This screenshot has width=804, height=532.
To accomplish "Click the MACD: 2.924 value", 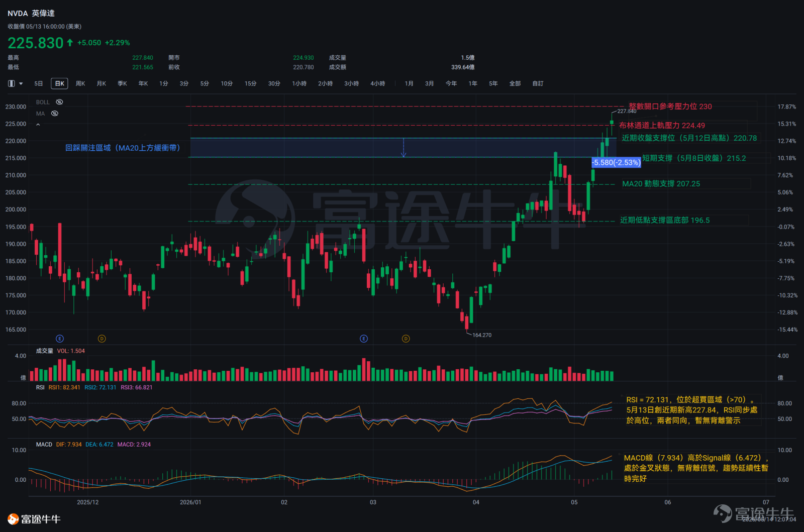I will (134, 445).
